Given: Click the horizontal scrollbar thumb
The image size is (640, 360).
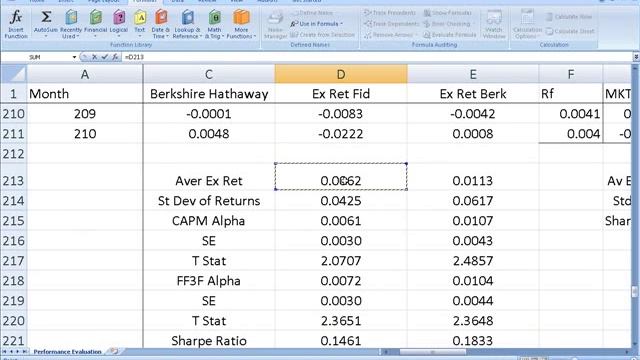Looking at the screenshot, I should pos(433,351).
